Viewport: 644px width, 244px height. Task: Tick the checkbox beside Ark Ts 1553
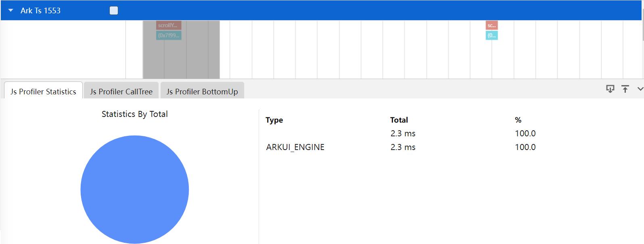114,11
